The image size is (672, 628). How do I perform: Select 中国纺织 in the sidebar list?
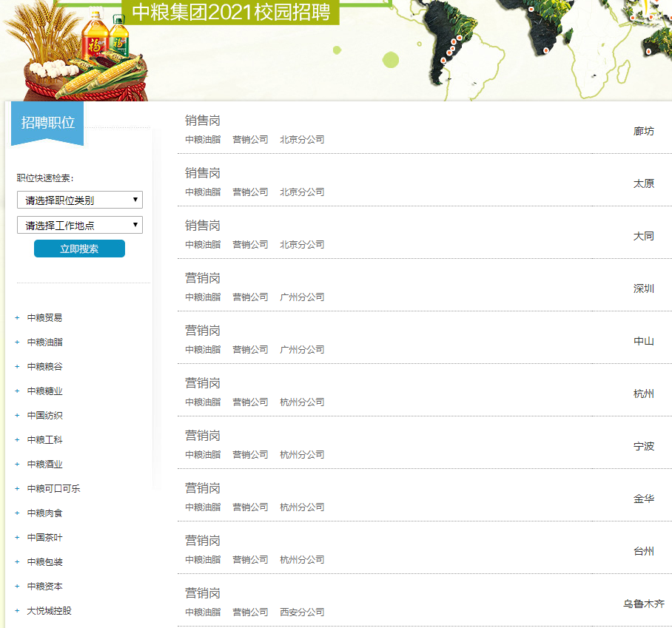click(44, 416)
